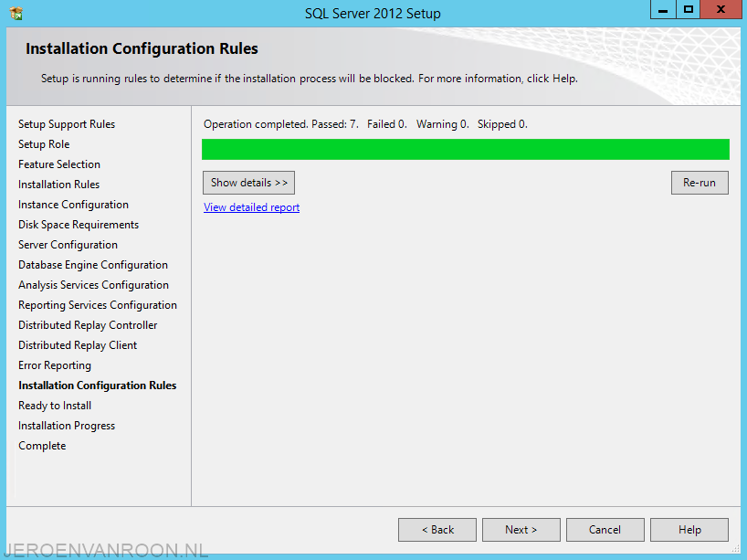Select Setup Role step in sidebar
Screen dimensions: 747x560
point(44,144)
